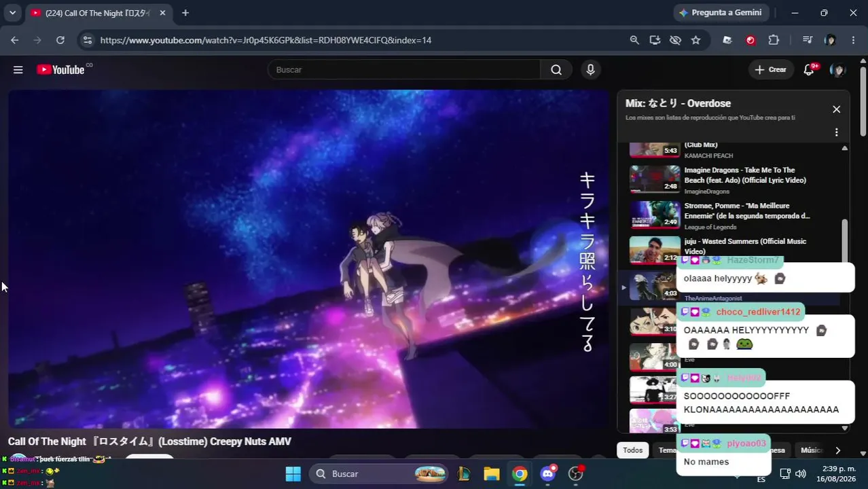Image resolution: width=868 pixels, height=489 pixels.
Task: Click choco_redliver1412 chat username
Action: point(758,312)
